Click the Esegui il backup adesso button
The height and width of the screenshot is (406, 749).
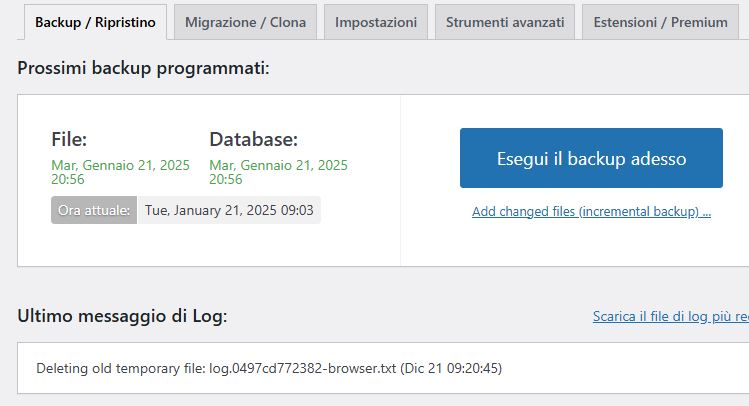591,158
